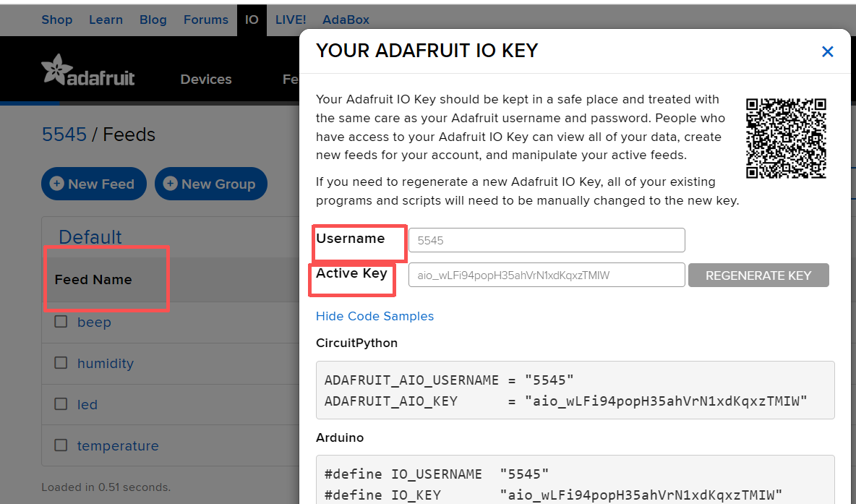Viewport: 856px width, 504px height.
Task: Open the Blog menu link
Action: (153, 20)
